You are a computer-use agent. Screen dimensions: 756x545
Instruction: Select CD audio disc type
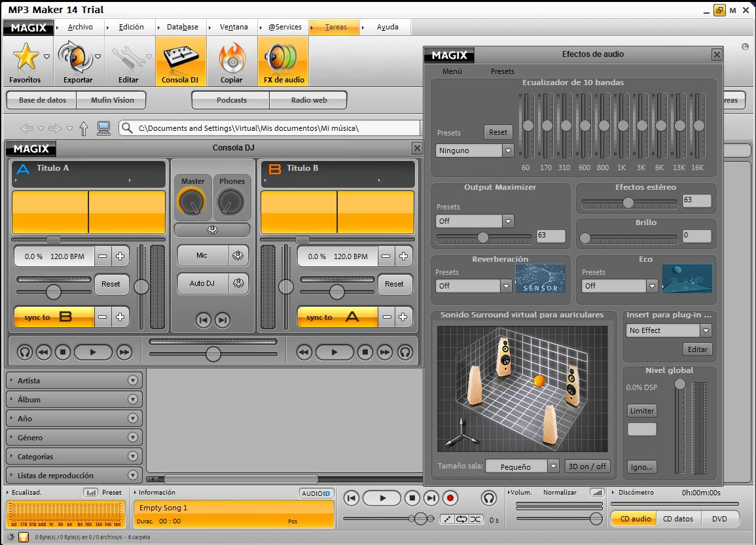(634, 519)
